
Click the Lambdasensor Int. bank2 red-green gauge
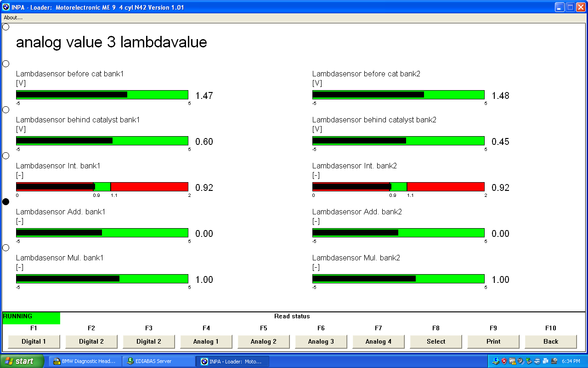[398, 187]
